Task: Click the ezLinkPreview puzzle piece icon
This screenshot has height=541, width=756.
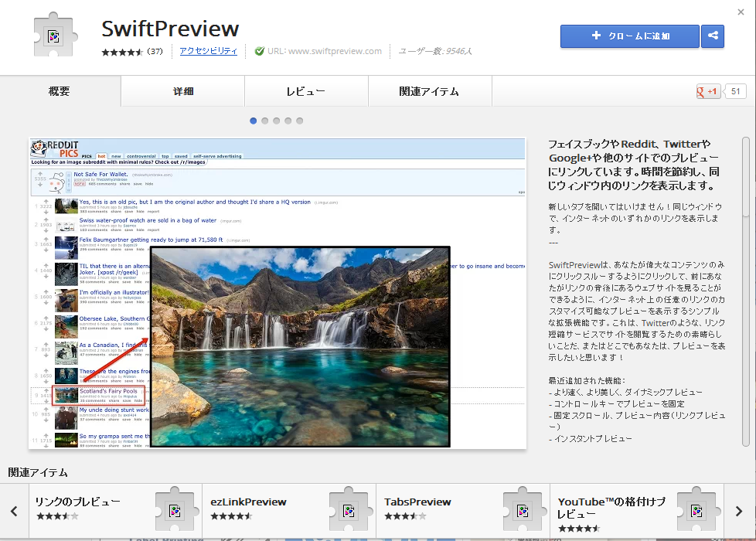Action: pyautogui.click(x=349, y=509)
